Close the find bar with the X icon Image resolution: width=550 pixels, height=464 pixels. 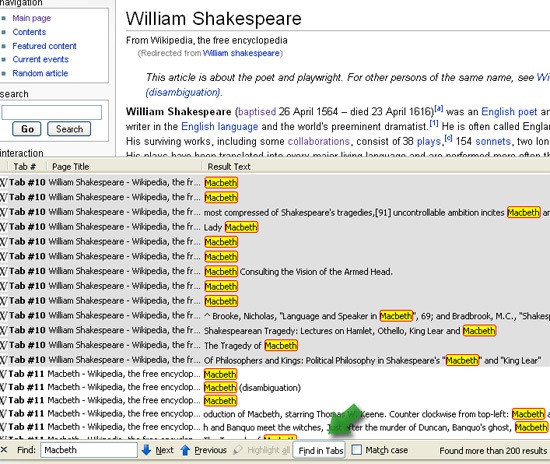click(4, 450)
